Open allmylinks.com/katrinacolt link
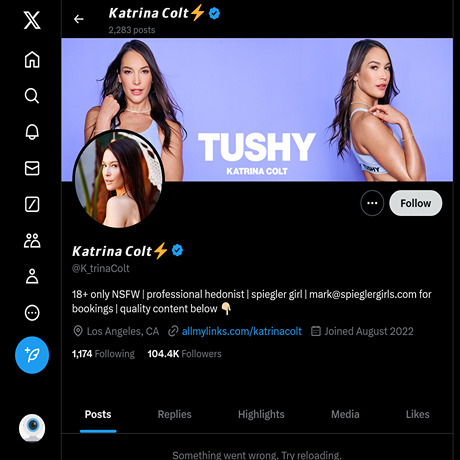This screenshot has width=460, height=460. [242, 331]
